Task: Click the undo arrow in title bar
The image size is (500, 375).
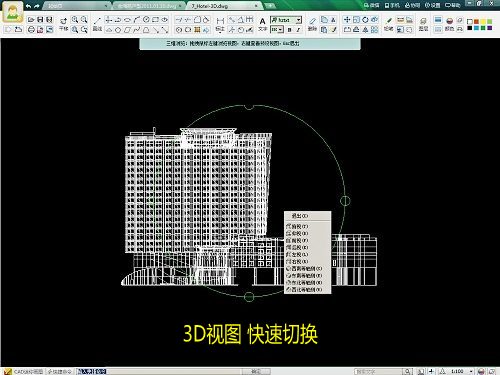Action: (x=29, y=6)
